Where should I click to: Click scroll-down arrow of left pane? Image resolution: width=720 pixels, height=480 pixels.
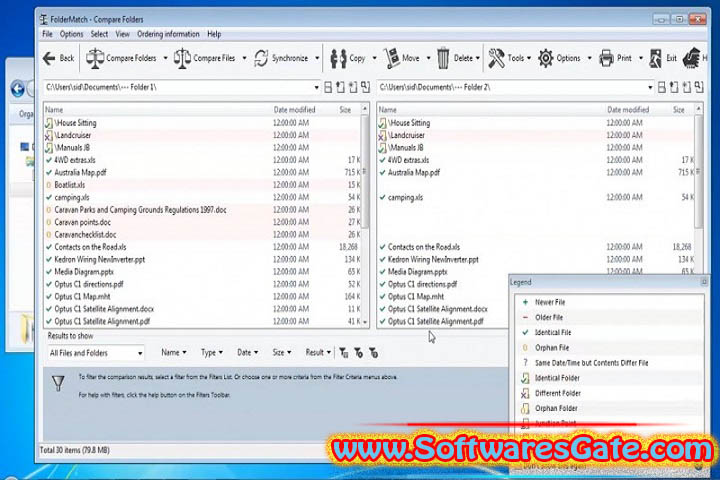click(365, 322)
